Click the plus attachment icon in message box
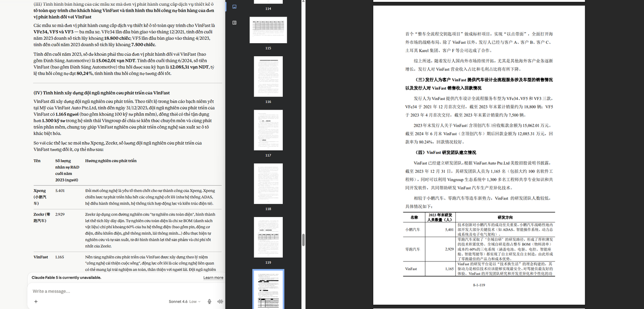The image size is (644, 309). click(36, 301)
